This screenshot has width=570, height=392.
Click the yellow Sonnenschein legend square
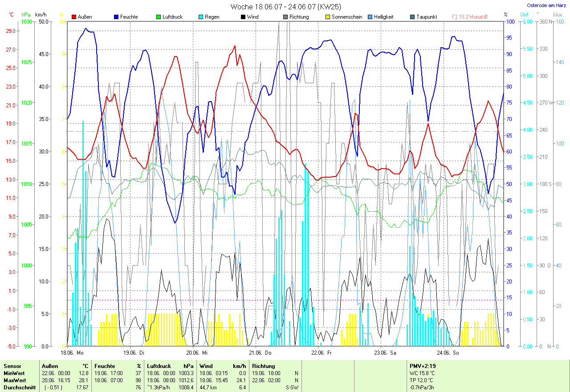click(x=328, y=17)
